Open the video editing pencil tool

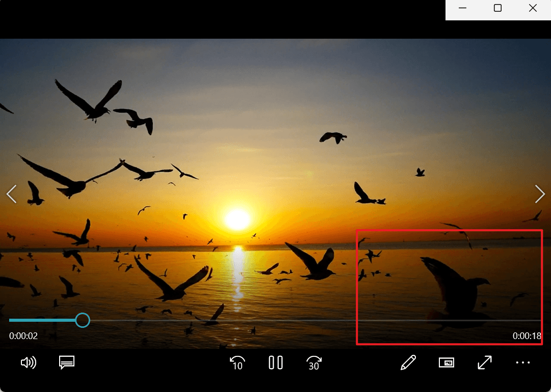tap(408, 362)
